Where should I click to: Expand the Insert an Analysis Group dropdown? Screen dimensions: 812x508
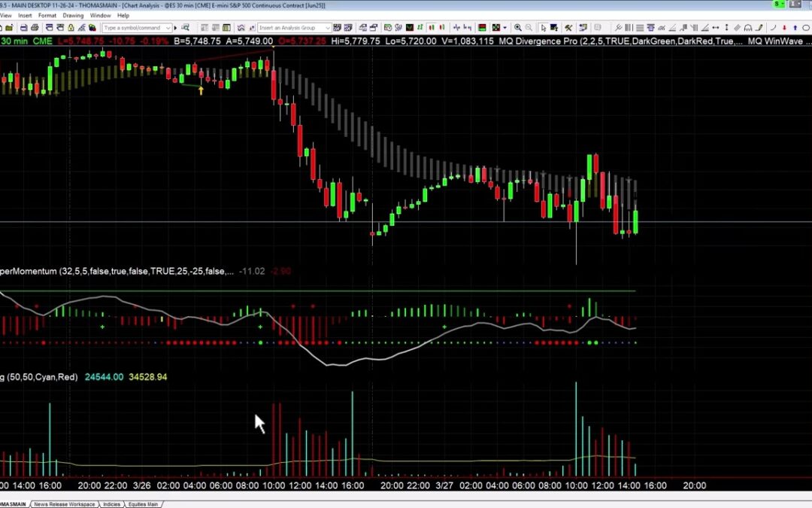tap(327, 28)
